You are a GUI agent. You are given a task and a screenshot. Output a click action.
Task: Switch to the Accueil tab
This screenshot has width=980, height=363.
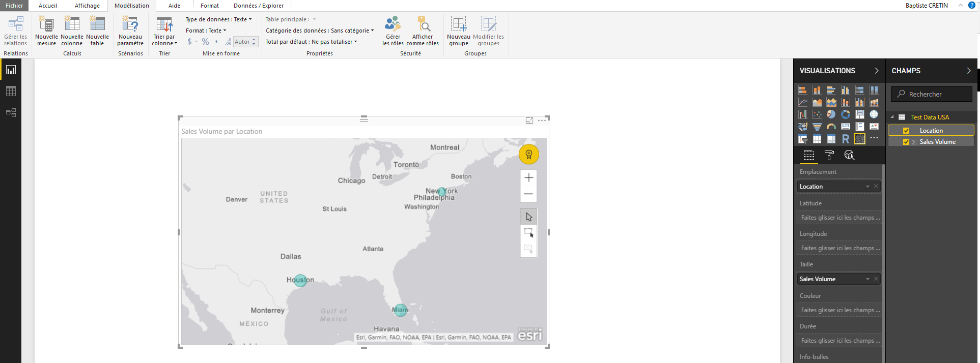tap(48, 6)
